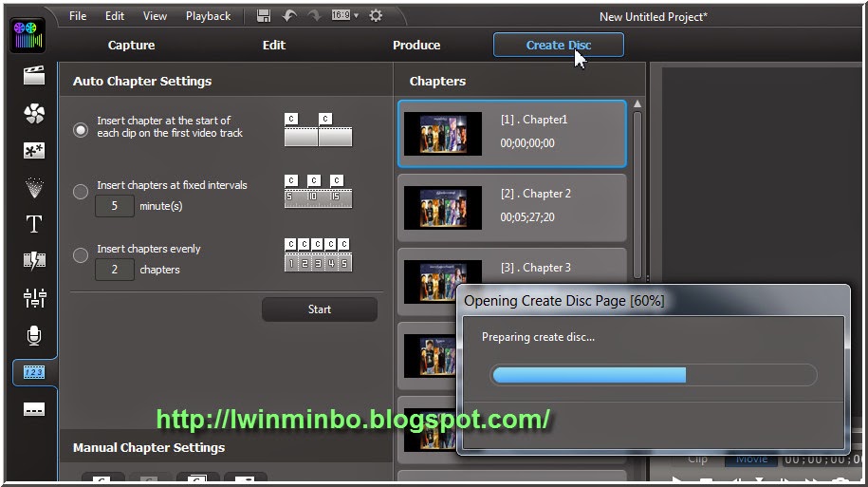The width and height of the screenshot is (868, 487).
Task: Start auto chapter creation
Action: point(320,309)
